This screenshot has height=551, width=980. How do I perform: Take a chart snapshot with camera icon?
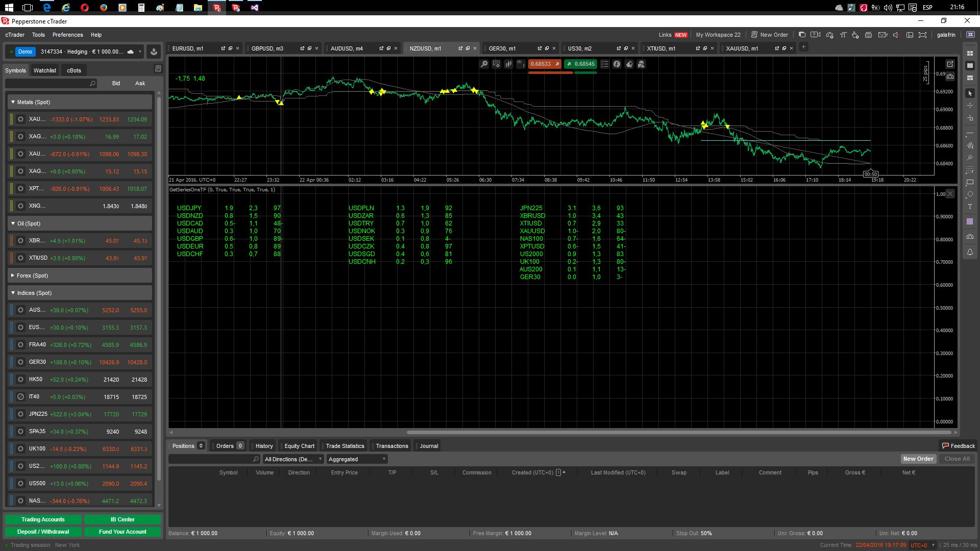950,77
